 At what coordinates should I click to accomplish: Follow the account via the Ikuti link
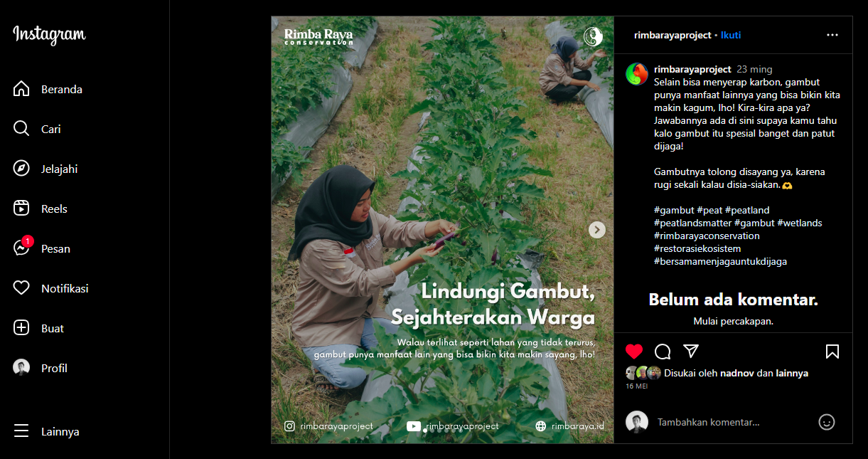pyautogui.click(x=731, y=35)
